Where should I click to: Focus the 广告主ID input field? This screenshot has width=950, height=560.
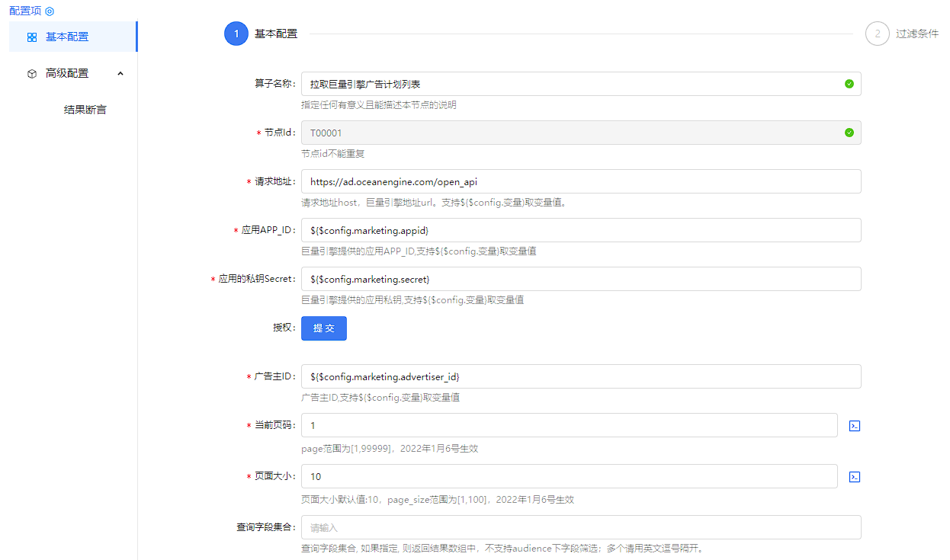(x=580, y=376)
